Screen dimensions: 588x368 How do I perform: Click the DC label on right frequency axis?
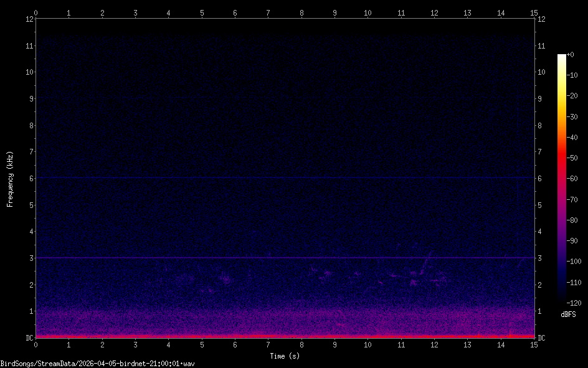pyautogui.click(x=542, y=338)
